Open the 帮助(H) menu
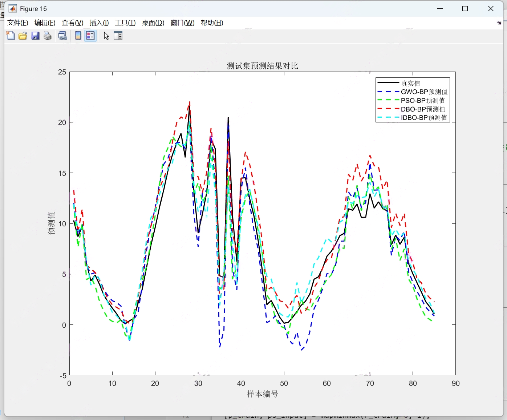Viewport: 507px width, 420px height. click(212, 23)
